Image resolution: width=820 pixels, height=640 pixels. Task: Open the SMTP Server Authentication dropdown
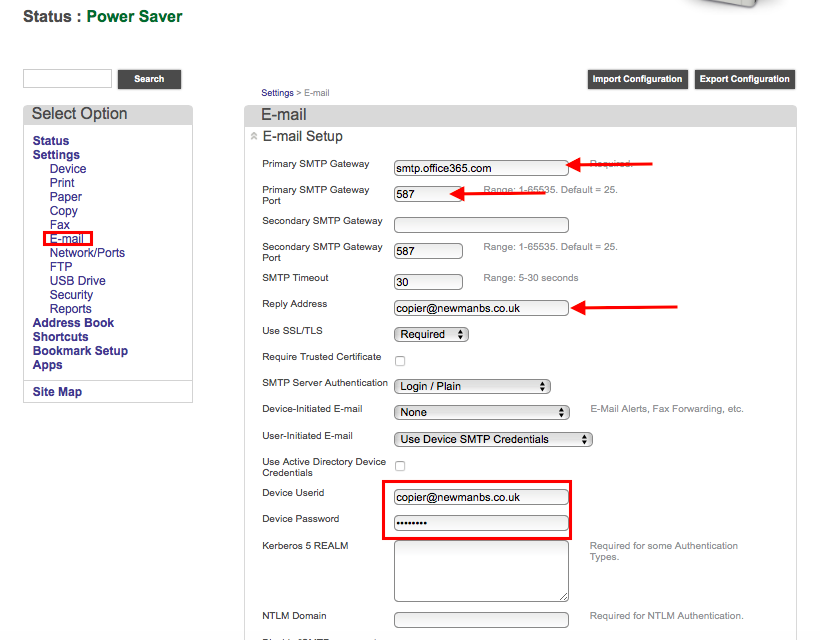472,386
